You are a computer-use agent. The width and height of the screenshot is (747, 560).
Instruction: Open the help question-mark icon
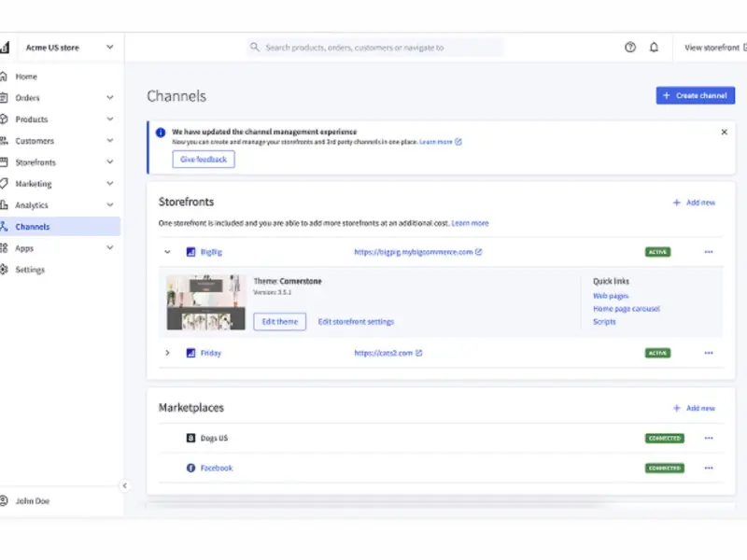click(629, 48)
